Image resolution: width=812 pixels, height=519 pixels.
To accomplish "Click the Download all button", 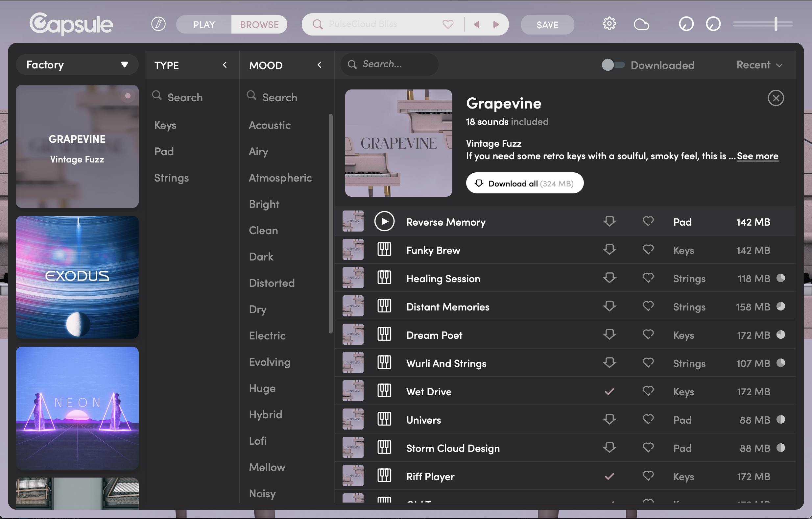I will point(524,183).
